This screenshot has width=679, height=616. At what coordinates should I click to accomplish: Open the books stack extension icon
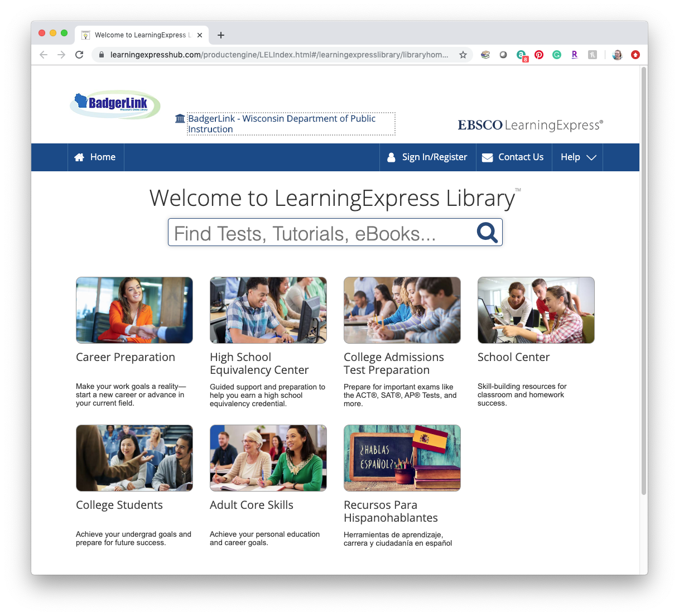pos(485,55)
